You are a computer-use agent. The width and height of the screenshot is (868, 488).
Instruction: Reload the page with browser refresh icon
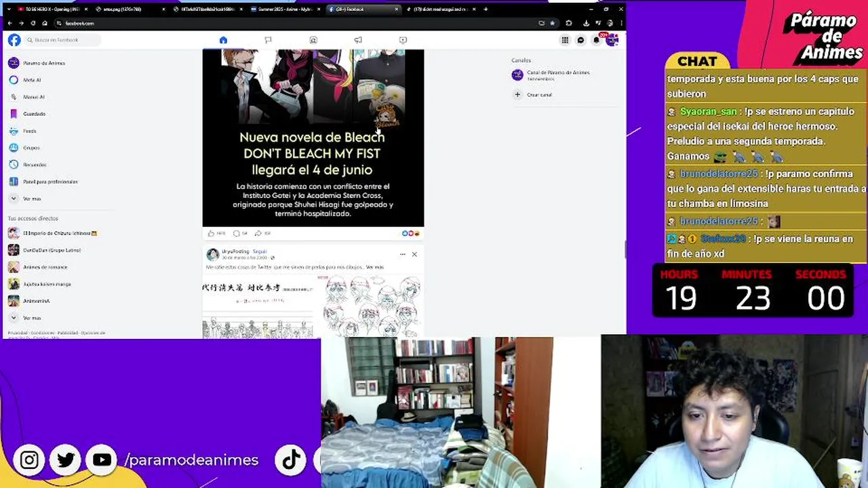point(33,23)
